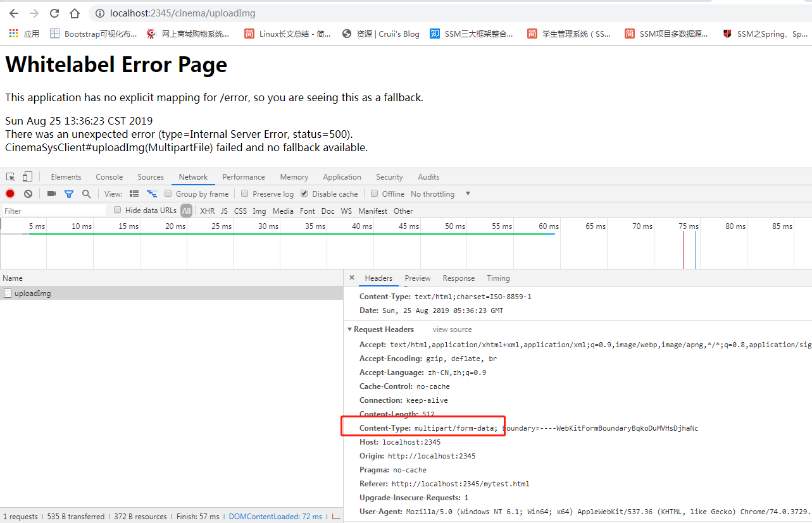The width and height of the screenshot is (812, 523).
Task: Close the request details pane
Action: (352, 278)
